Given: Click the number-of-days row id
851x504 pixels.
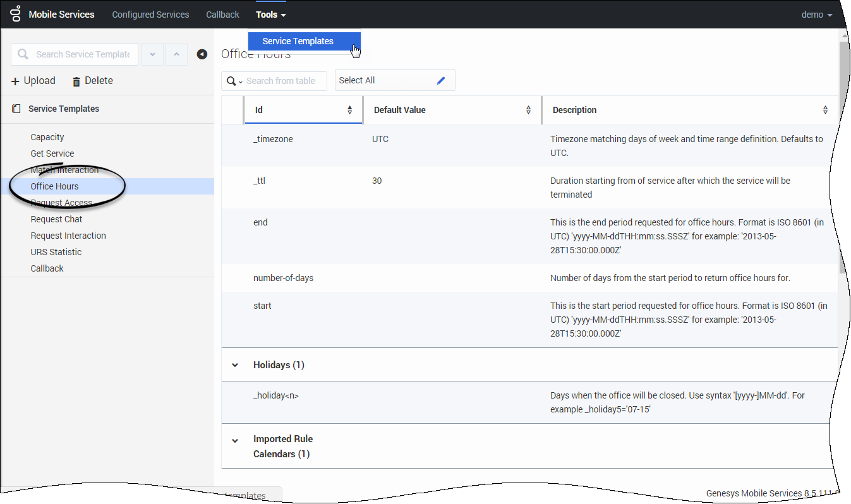Looking at the screenshot, I should (283, 278).
